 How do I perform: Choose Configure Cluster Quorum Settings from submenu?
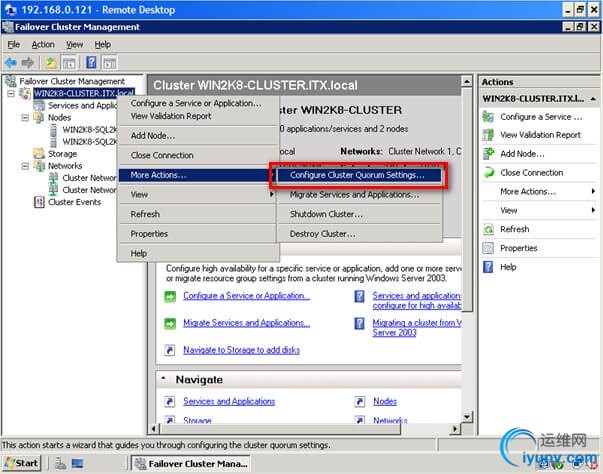click(359, 175)
